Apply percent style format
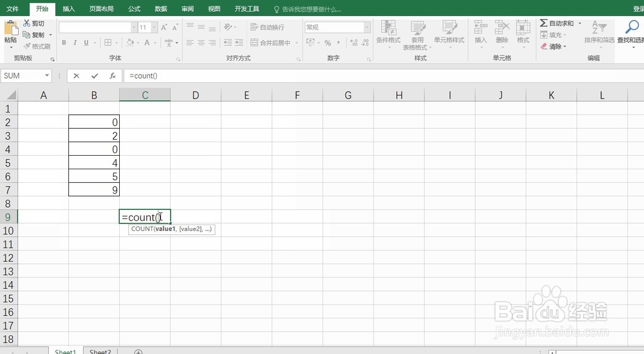Screen dimensions: 644x354 [x=328, y=42]
